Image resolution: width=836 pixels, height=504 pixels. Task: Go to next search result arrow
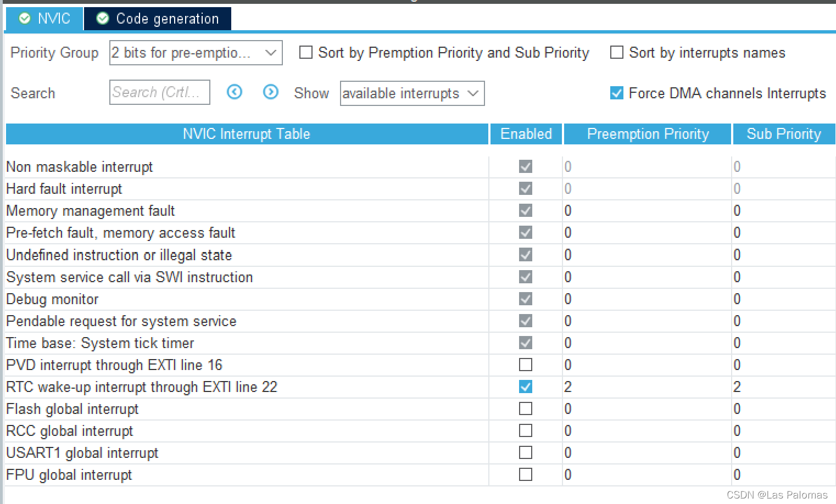tap(271, 92)
